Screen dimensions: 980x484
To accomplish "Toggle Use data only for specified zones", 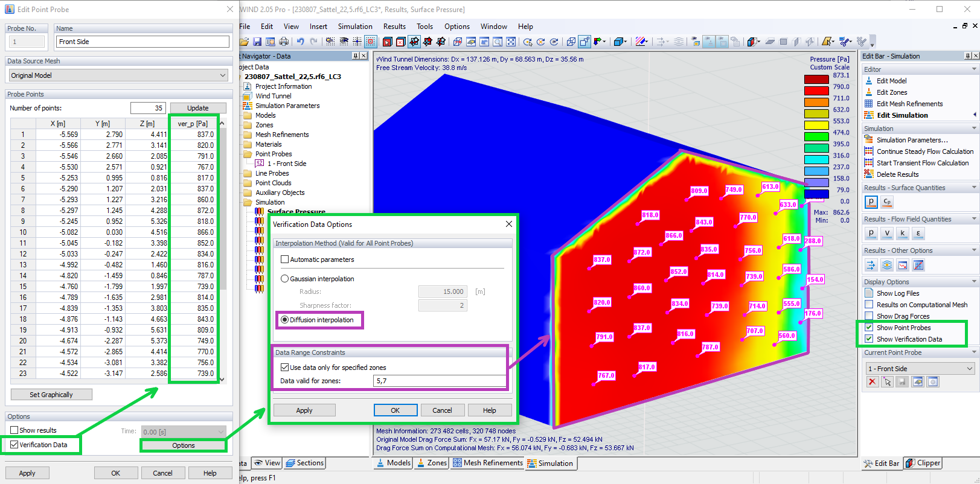I will (x=285, y=368).
